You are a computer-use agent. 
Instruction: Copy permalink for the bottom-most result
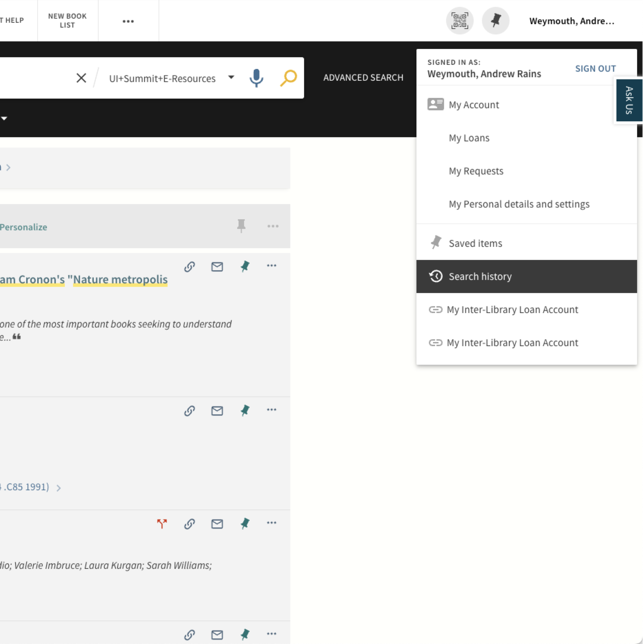point(190,635)
